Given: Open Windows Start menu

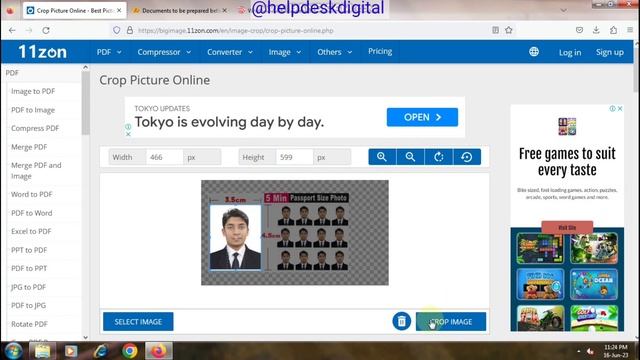Looking at the screenshot, I should tap(13, 351).
